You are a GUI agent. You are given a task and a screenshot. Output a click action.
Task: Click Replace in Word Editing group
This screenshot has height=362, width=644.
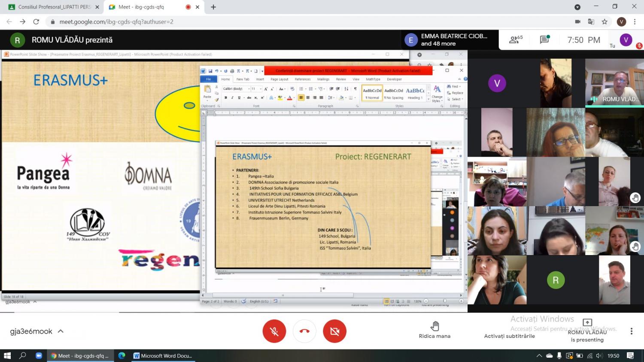(456, 93)
